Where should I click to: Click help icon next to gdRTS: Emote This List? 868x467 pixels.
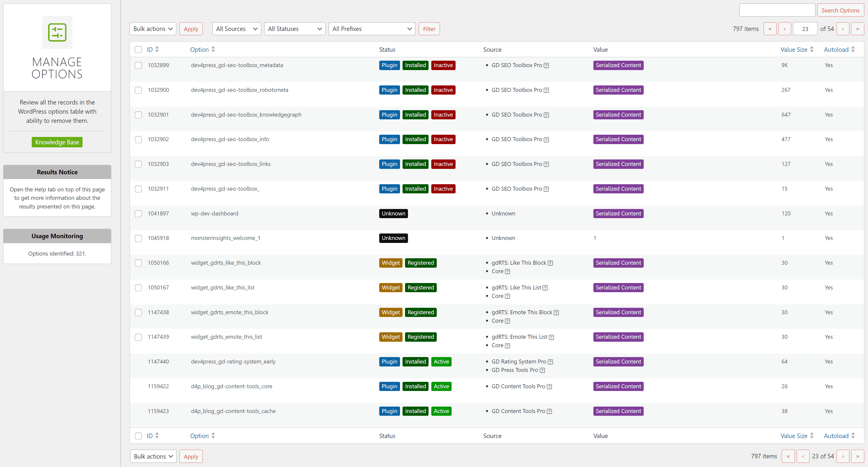point(551,337)
